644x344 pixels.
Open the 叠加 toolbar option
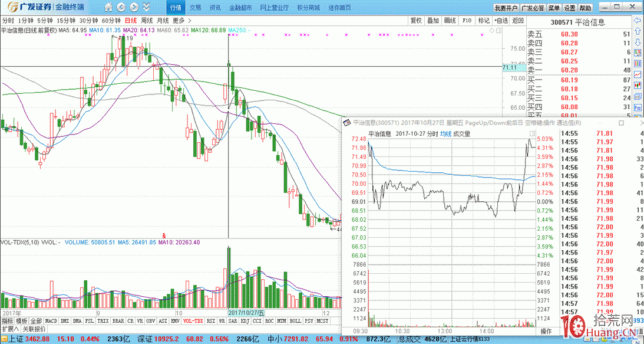pyautogui.click(x=433, y=20)
